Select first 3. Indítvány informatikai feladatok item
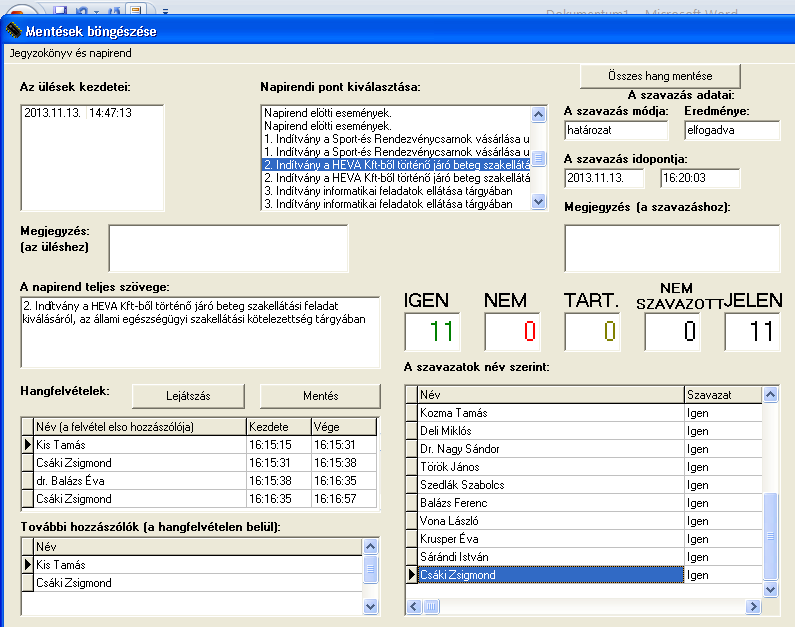The height and width of the screenshot is (627, 795). [x=396, y=191]
